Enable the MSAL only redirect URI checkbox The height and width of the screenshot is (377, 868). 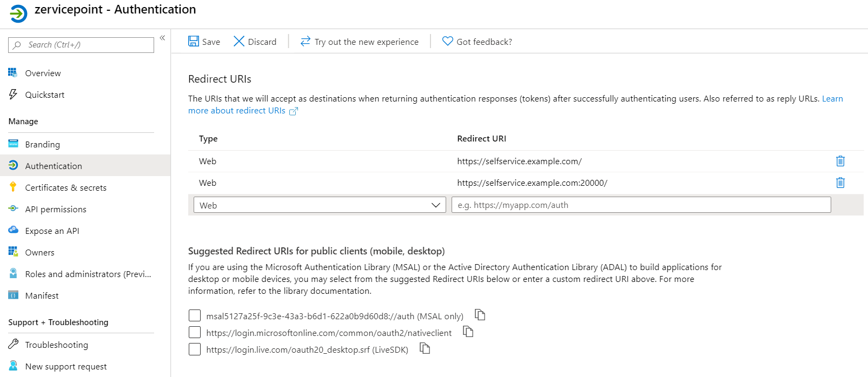tap(195, 315)
